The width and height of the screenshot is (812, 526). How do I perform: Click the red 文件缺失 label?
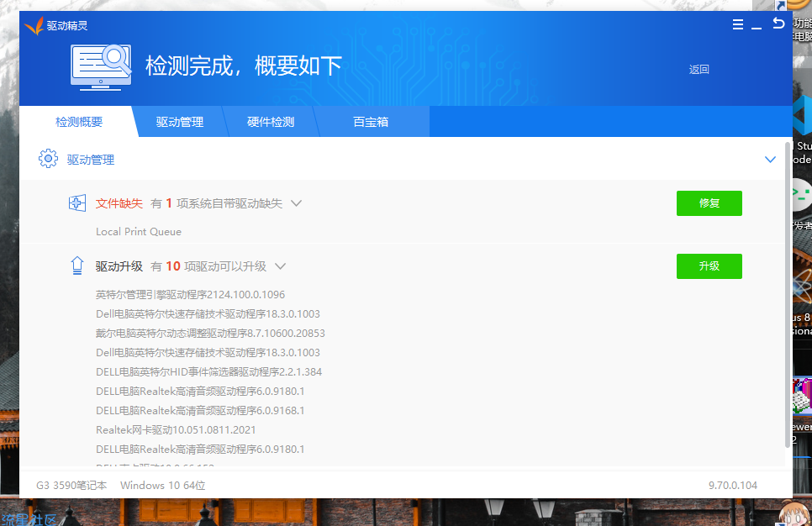tap(119, 203)
